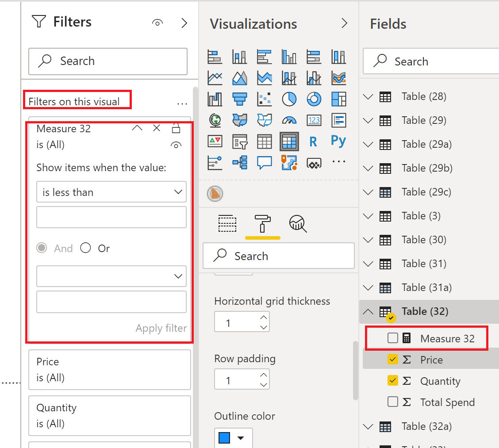Uncheck the Price field checkbox
Image resolution: width=499 pixels, height=448 pixels.
(393, 359)
